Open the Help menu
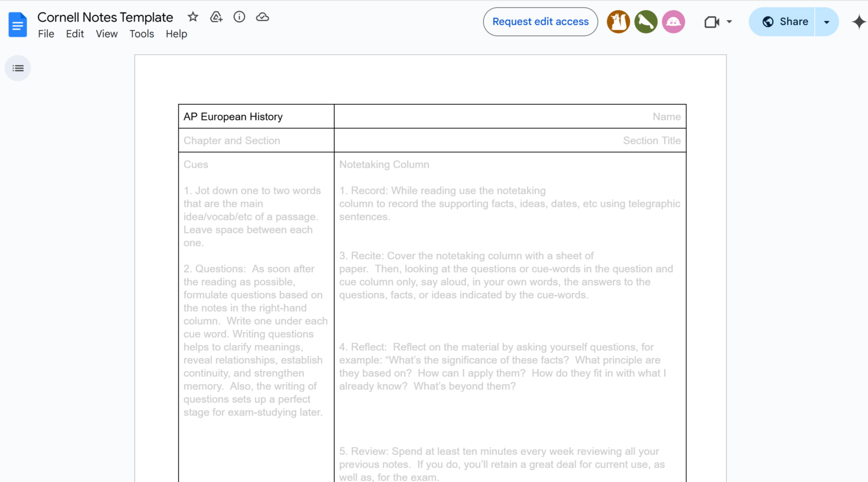Image resolution: width=868 pixels, height=482 pixels. [x=176, y=34]
